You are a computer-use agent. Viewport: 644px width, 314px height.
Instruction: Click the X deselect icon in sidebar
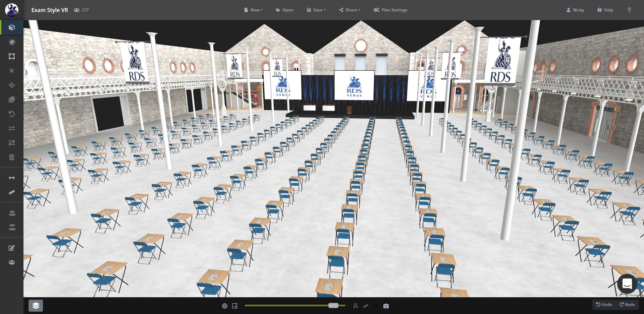12,71
